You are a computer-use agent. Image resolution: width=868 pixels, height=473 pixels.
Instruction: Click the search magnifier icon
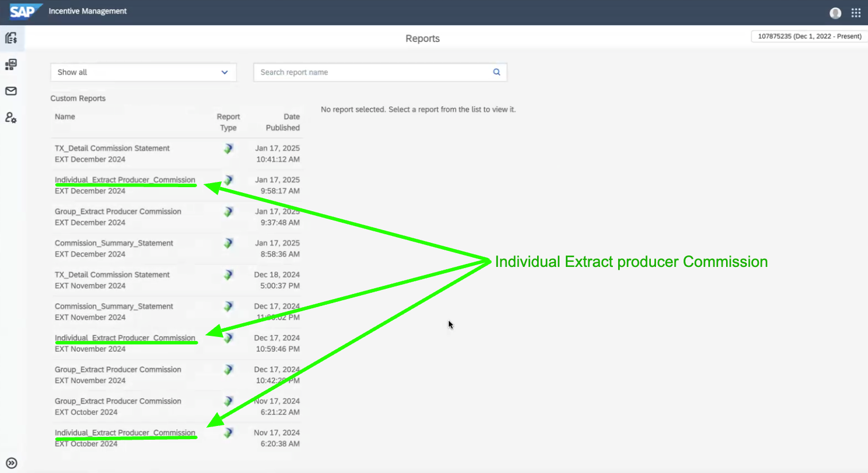[496, 72]
